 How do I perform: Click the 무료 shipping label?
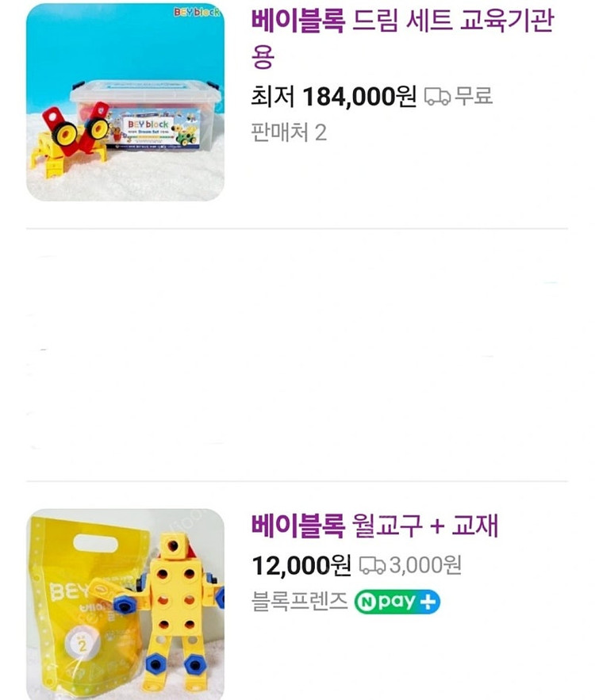(x=474, y=97)
